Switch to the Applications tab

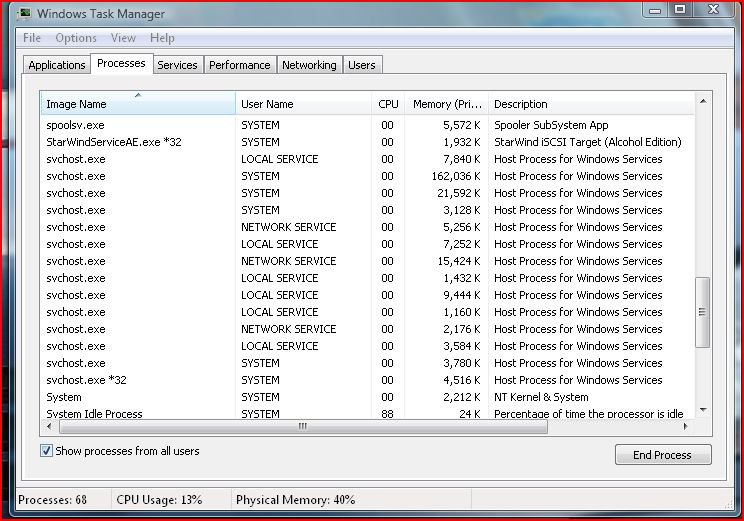56,65
